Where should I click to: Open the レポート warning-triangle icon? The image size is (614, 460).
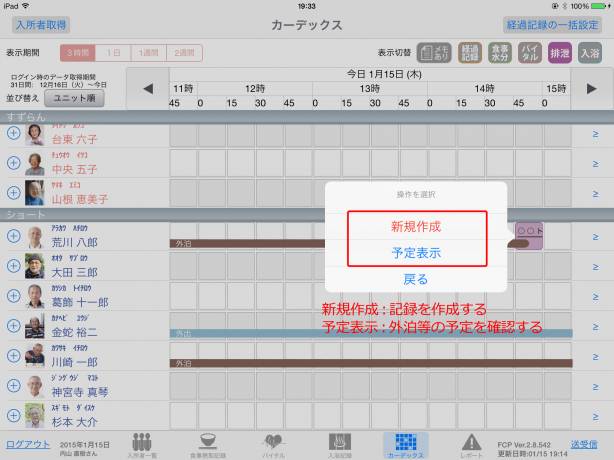point(471,445)
